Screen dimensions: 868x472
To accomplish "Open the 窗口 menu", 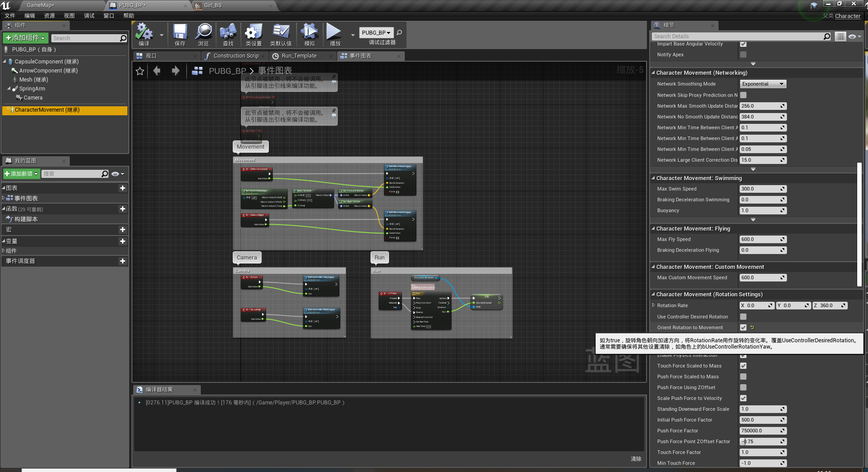I will [108, 15].
